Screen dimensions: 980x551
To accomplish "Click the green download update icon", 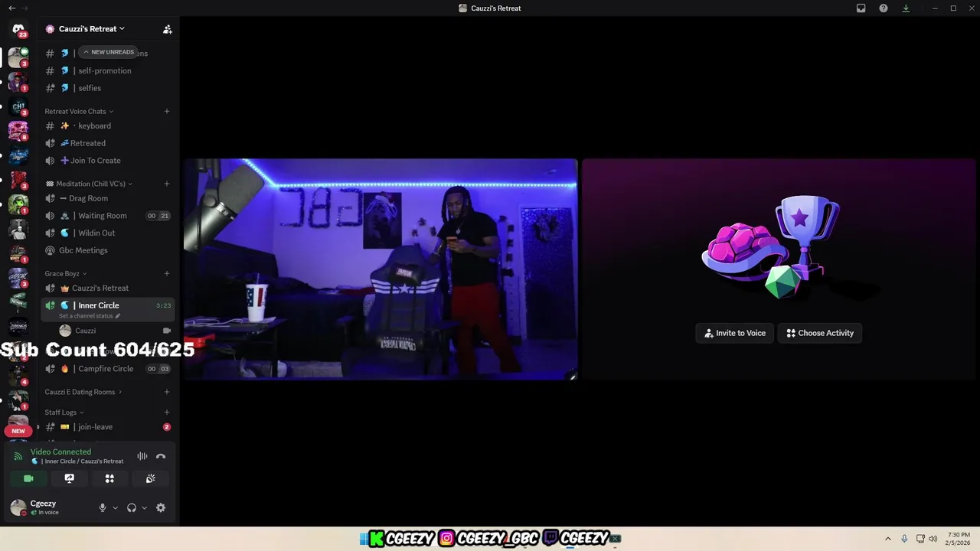I will [906, 8].
